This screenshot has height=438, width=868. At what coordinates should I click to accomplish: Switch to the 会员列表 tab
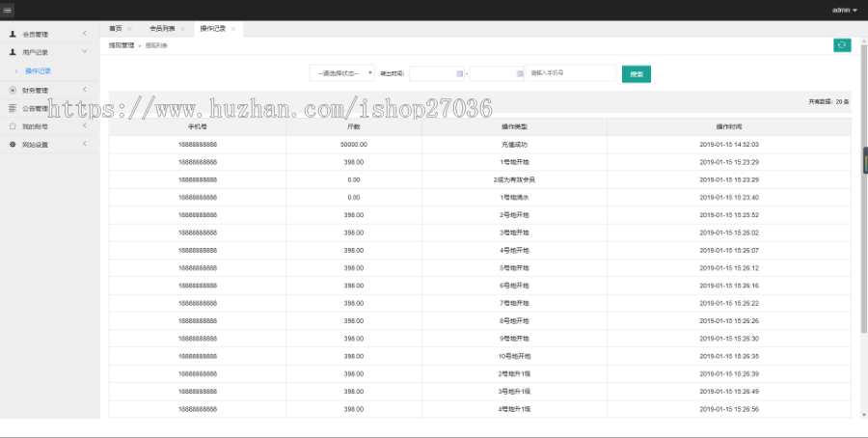click(161, 29)
